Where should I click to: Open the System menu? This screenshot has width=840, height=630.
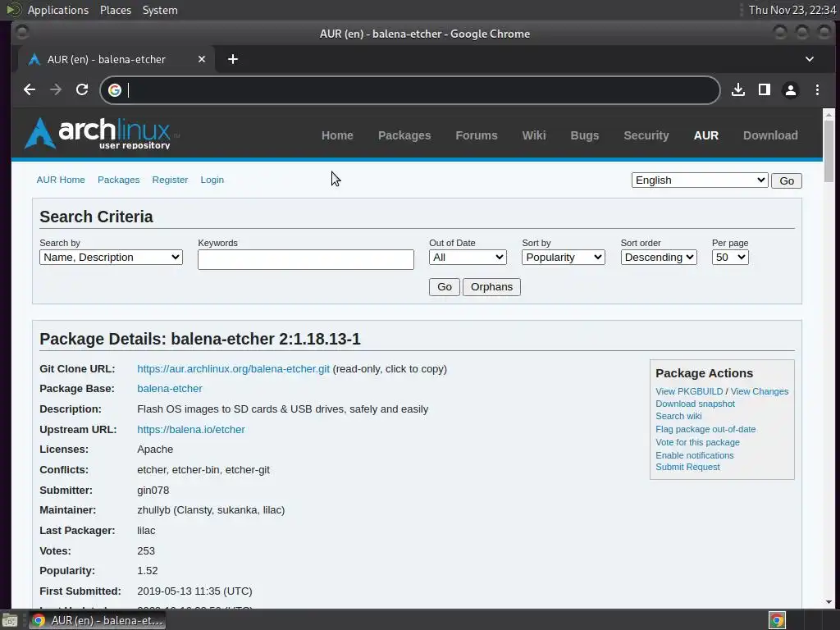click(160, 10)
